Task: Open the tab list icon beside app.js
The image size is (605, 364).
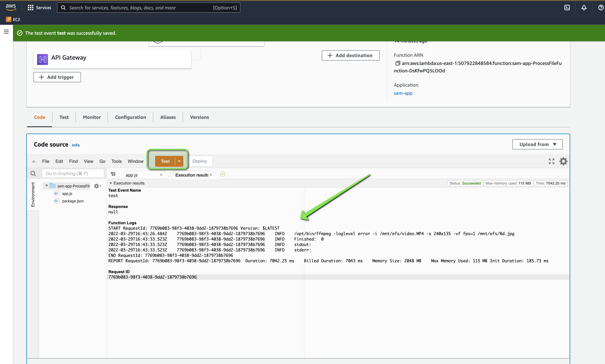Action: pos(113,174)
